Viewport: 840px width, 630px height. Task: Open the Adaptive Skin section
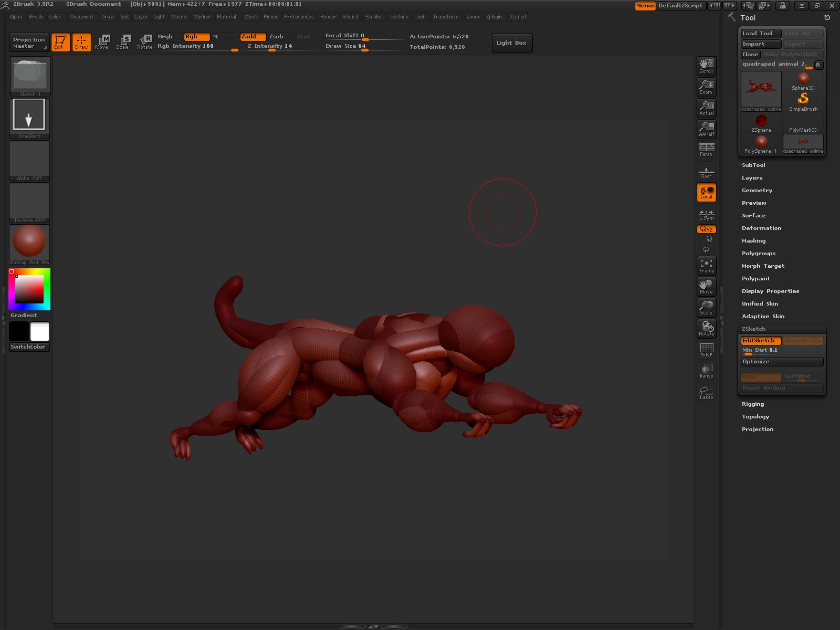point(763,316)
